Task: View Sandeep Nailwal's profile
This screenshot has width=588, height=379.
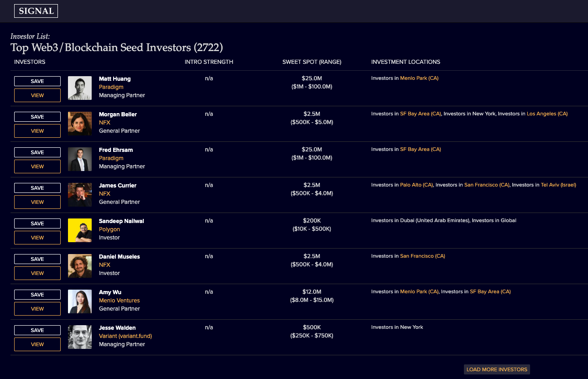Action: pos(37,238)
